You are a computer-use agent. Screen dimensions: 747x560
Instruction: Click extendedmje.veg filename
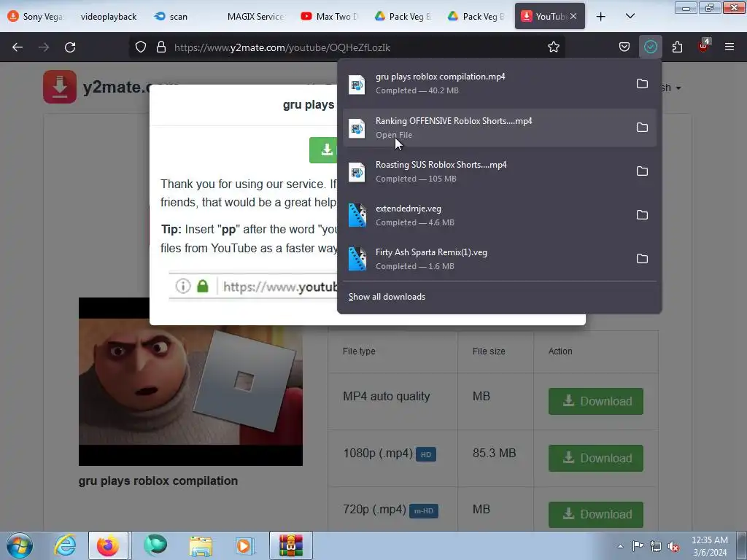click(409, 209)
